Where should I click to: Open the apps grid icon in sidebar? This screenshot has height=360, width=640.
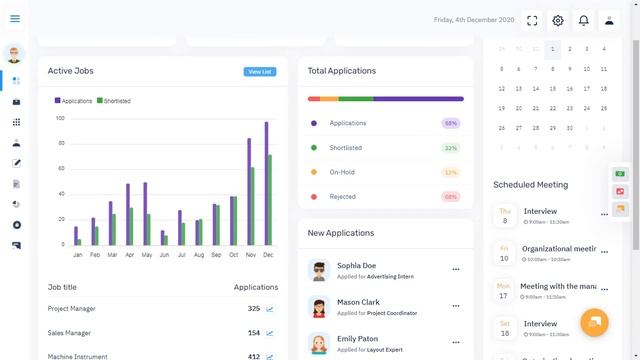pyautogui.click(x=16, y=122)
